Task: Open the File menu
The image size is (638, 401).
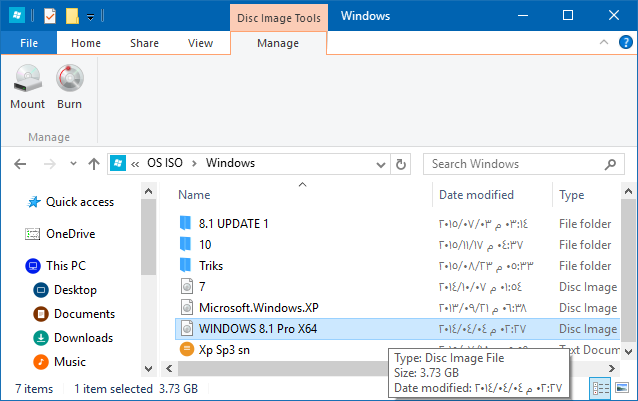Action: point(29,43)
